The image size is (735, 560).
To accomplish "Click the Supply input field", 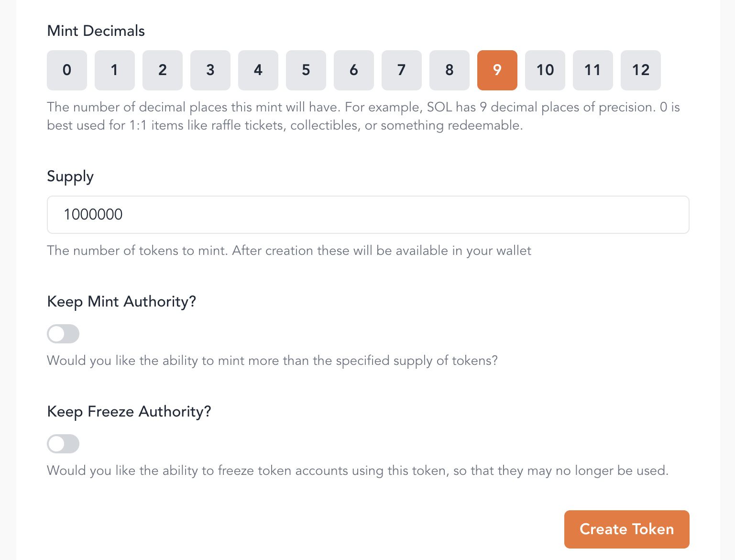I will [x=368, y=215].
